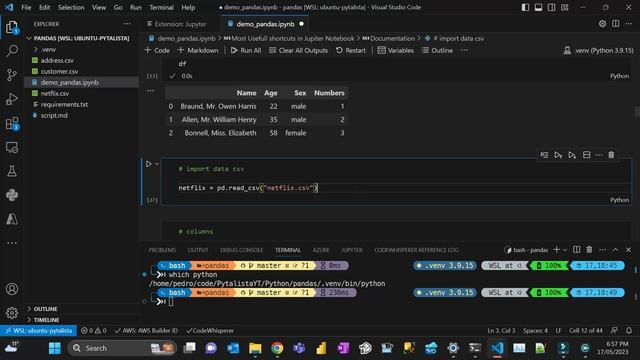640x360 pixels.
Task: Open notifications bell in status bar
Action: click(x=629, y=330)
